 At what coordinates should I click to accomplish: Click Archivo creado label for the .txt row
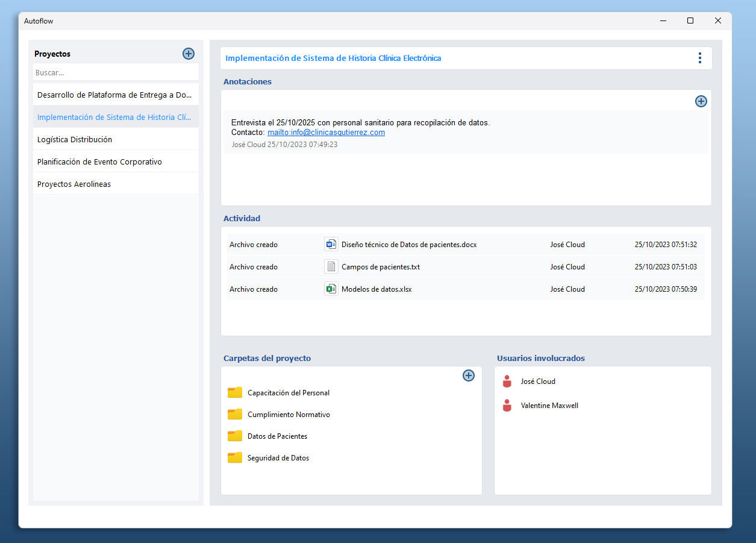pyautogui.click(x=254, y=267)
